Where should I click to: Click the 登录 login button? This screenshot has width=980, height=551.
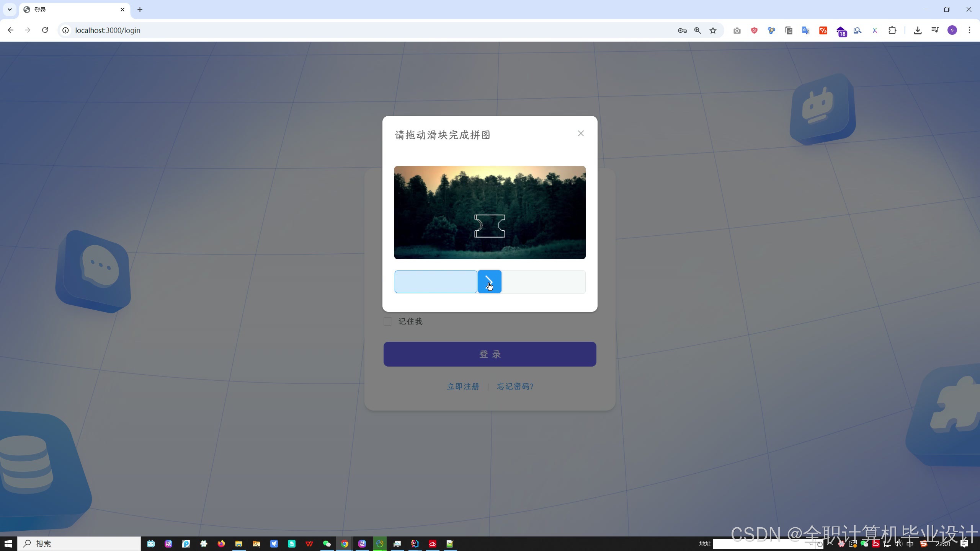(x=490, y=354)
